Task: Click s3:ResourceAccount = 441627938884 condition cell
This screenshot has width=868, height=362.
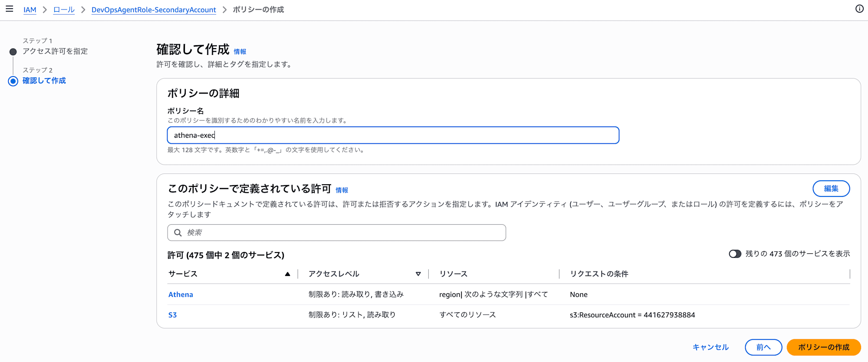Action: [632, 315]
